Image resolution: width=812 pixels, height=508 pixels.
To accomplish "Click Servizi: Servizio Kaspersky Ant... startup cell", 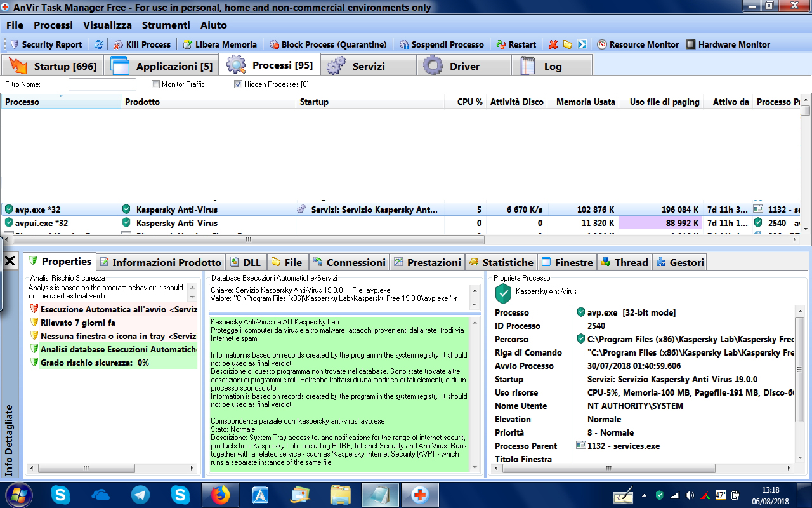I will click(370, 210).
